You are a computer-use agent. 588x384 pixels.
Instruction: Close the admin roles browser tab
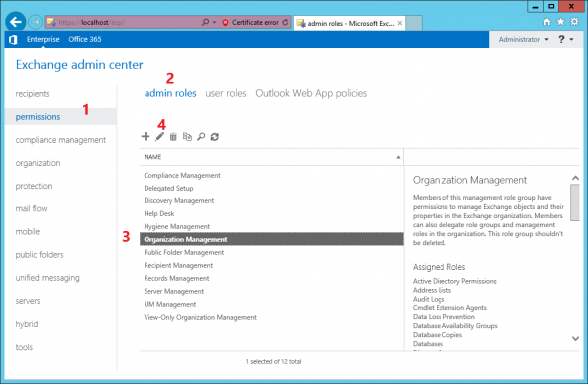[x=400, y=23]
